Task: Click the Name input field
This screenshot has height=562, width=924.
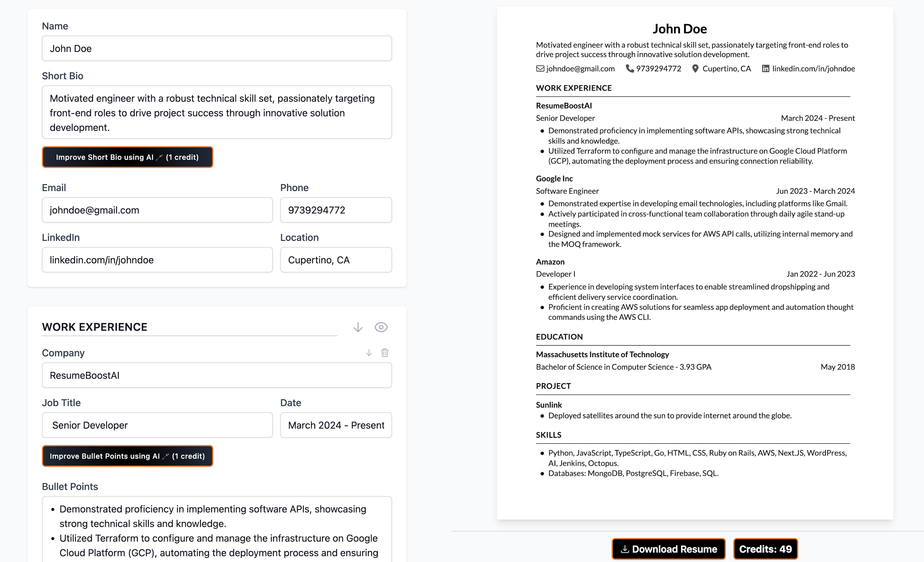Action: click(217, 48)
